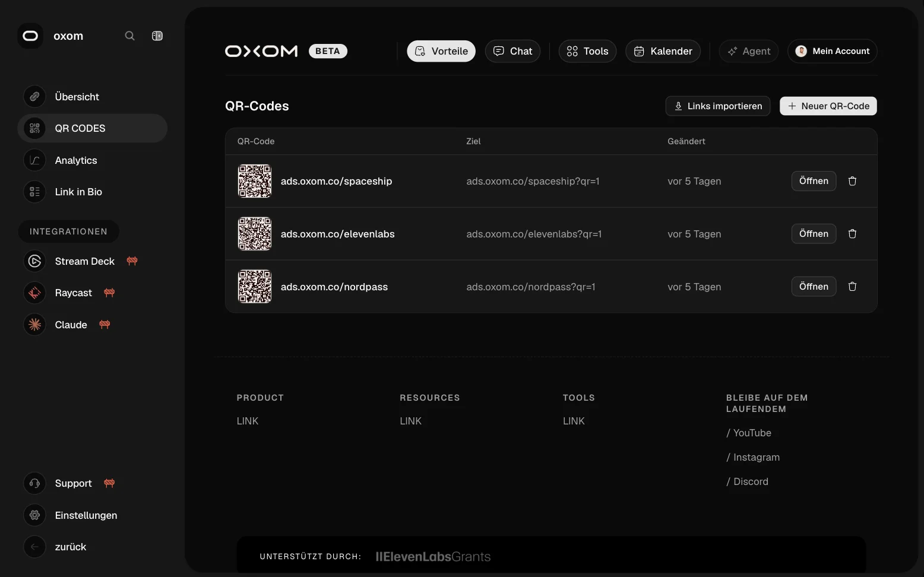This screenshot has width=924, height=577.
Task: Click the ElevenLabs Grants sponsor logo
Action: coord(433,557)
